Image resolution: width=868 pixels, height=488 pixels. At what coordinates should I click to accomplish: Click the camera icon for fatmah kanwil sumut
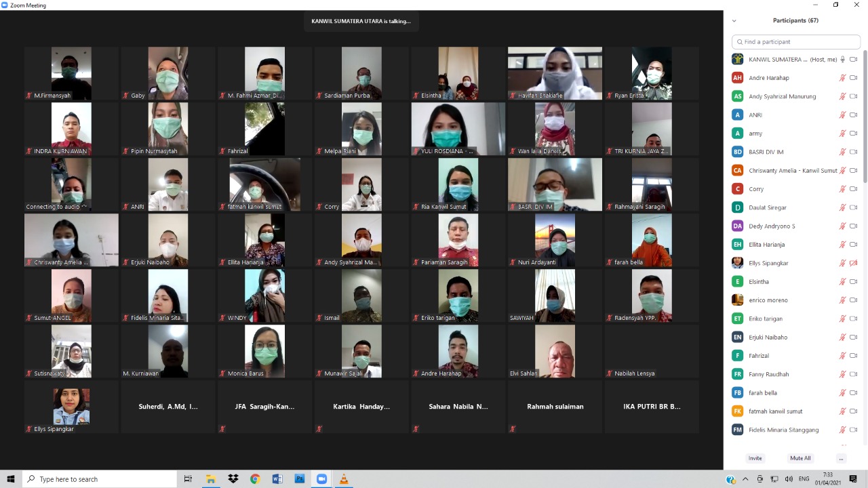pyautogui.click(x=854, y=411)
